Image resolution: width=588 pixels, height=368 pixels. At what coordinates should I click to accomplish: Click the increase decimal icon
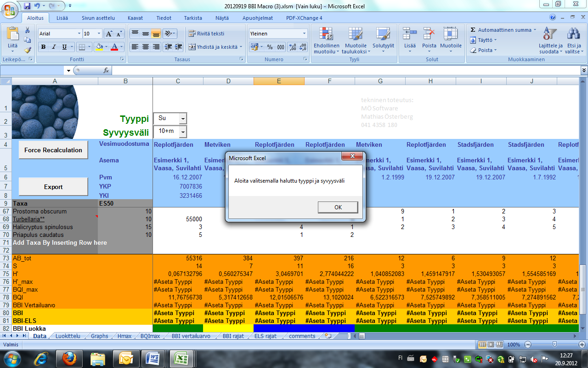(292, 47)
